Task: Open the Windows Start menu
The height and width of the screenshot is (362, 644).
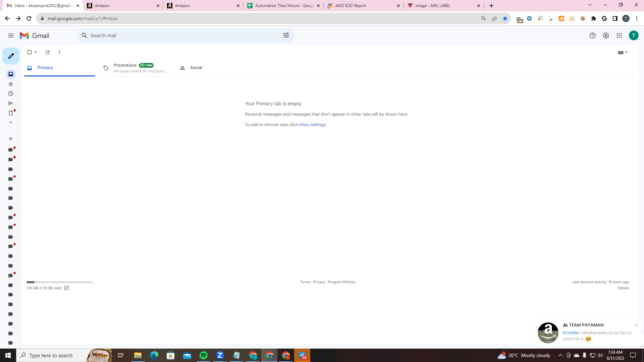Action: [8, 355]
